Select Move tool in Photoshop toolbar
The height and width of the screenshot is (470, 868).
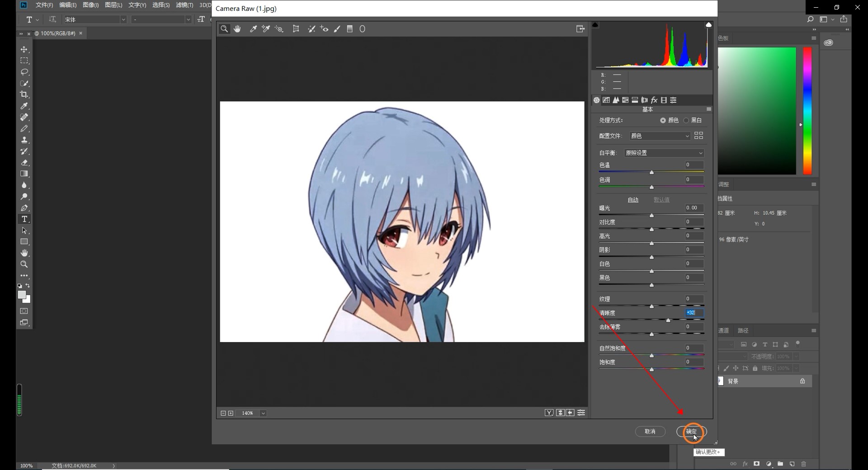(x=24, y=49)
